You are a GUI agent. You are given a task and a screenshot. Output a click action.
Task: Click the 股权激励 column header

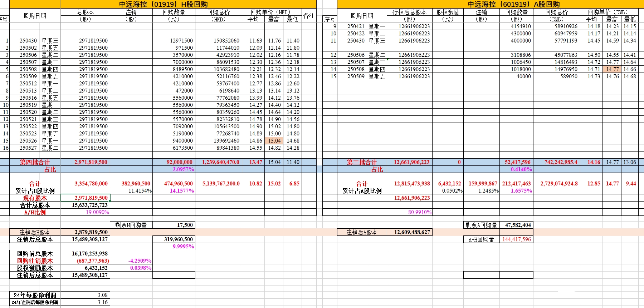(448, 12)
